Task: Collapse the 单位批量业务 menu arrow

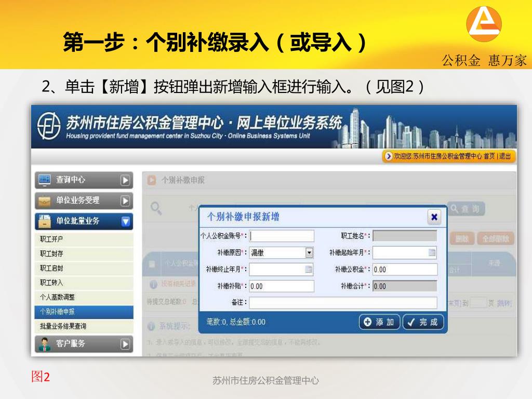Action: (x=125, y=221)
